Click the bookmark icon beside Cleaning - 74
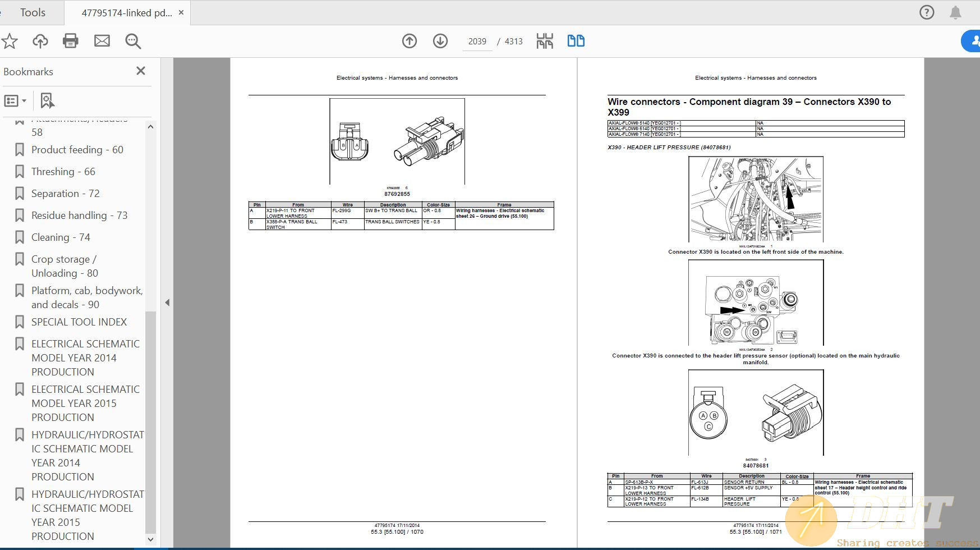The image size is (980, 550). [20, 237]
